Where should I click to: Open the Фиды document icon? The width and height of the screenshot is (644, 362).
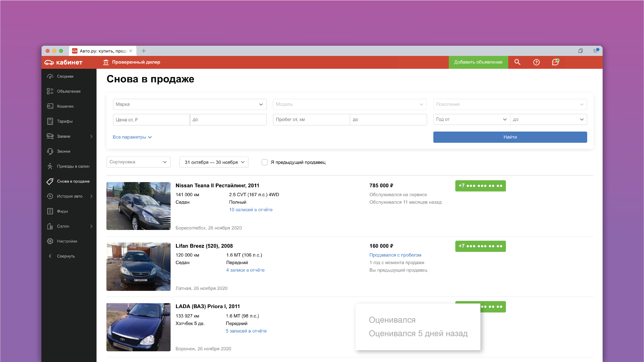pyautogui.click(x=50, y=211)
